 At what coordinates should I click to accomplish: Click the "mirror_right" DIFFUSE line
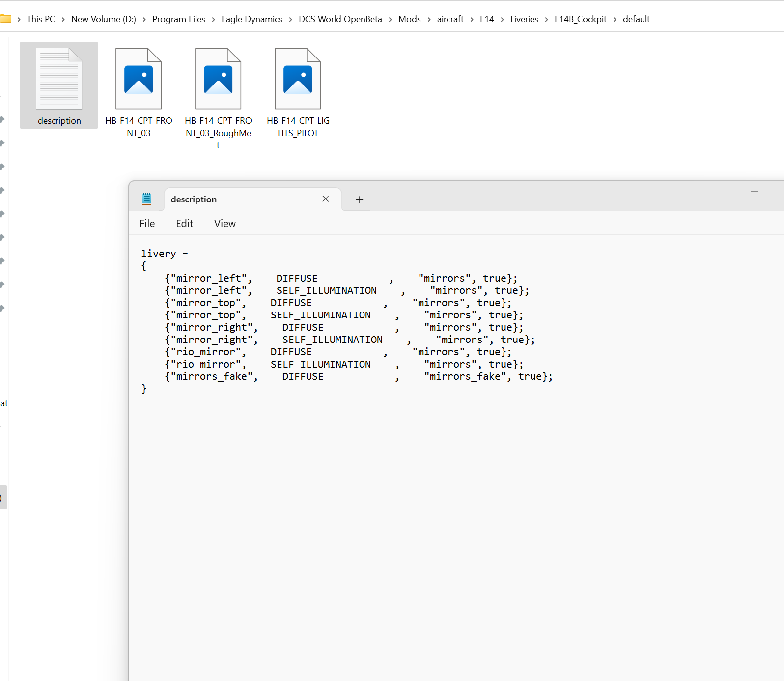(344, 327)
